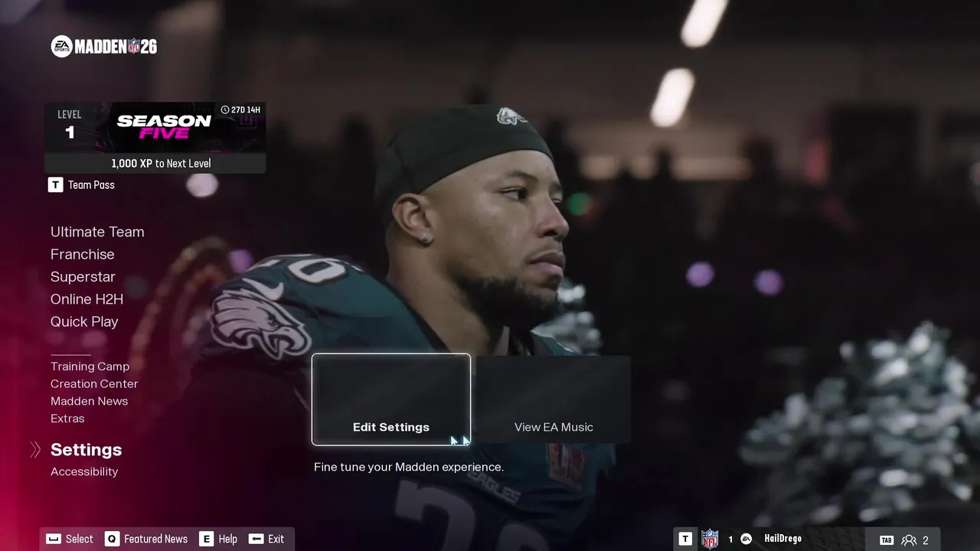The width and height of the screenshot is (980, 551).
Task: Open Ultimate Team mode
Action: point(97,232)
